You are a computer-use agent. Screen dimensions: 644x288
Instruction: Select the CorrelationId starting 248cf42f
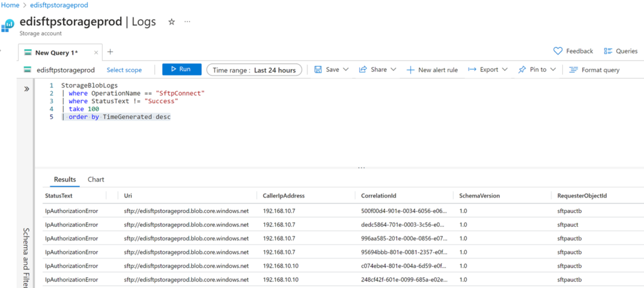(x=404, y=279)
